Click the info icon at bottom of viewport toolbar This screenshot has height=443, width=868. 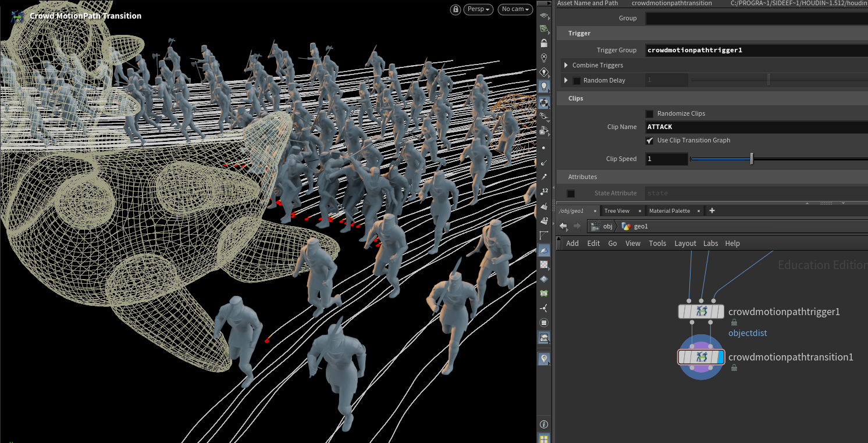click(544, 424)
